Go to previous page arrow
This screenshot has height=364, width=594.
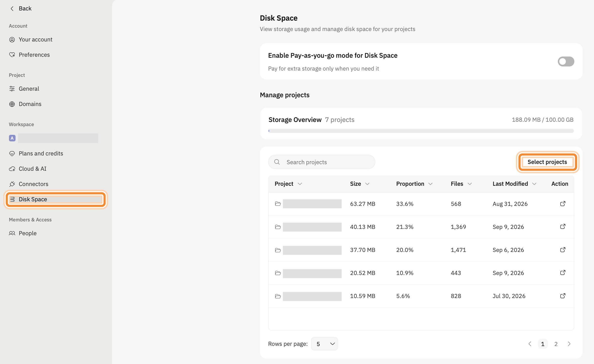pyautogui.click(x=530, y=344)
